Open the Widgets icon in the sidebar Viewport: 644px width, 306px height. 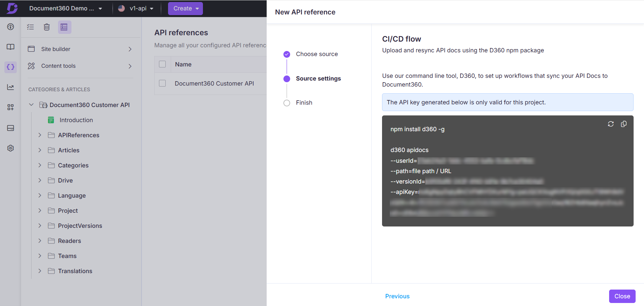(x=10, y=107)
